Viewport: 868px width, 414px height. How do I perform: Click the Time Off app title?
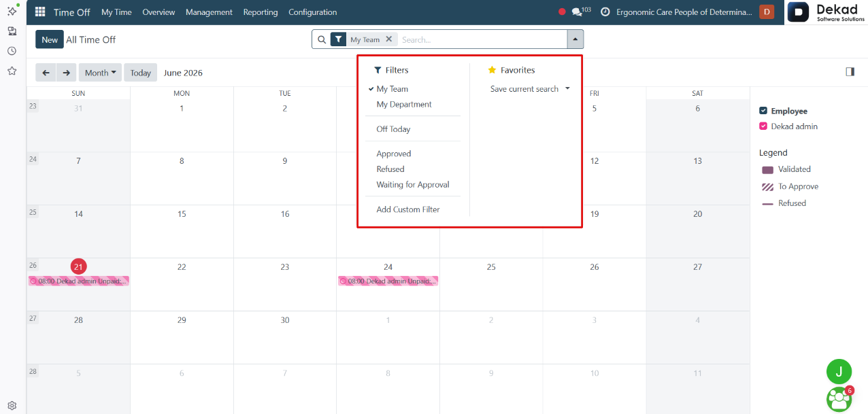click(x=71, y=12)
